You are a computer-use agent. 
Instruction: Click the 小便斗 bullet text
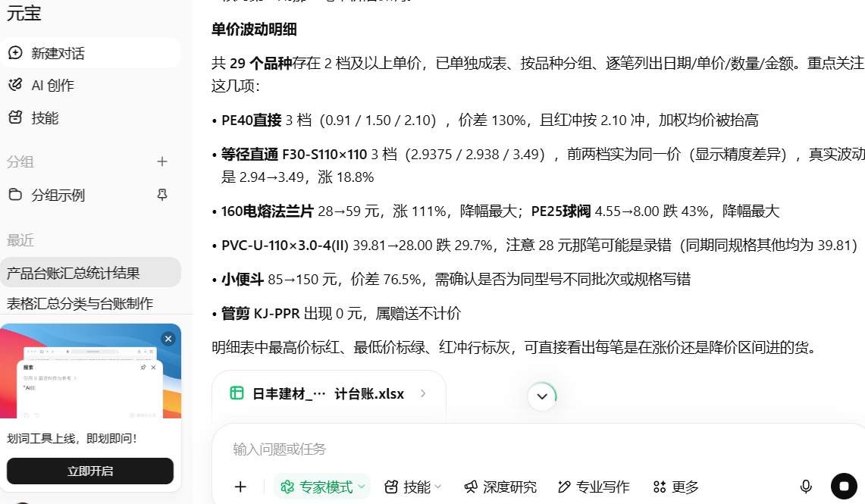(456, 280)
